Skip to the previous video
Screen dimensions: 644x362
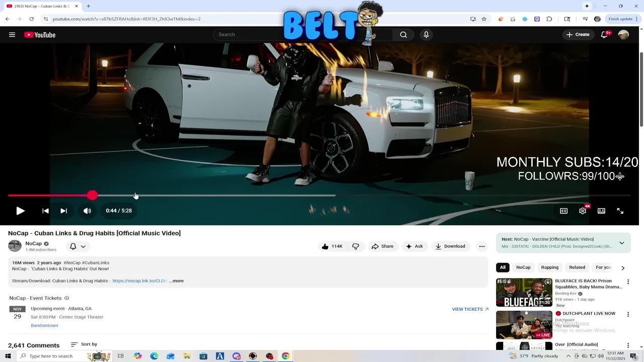(x=45, y=211)
